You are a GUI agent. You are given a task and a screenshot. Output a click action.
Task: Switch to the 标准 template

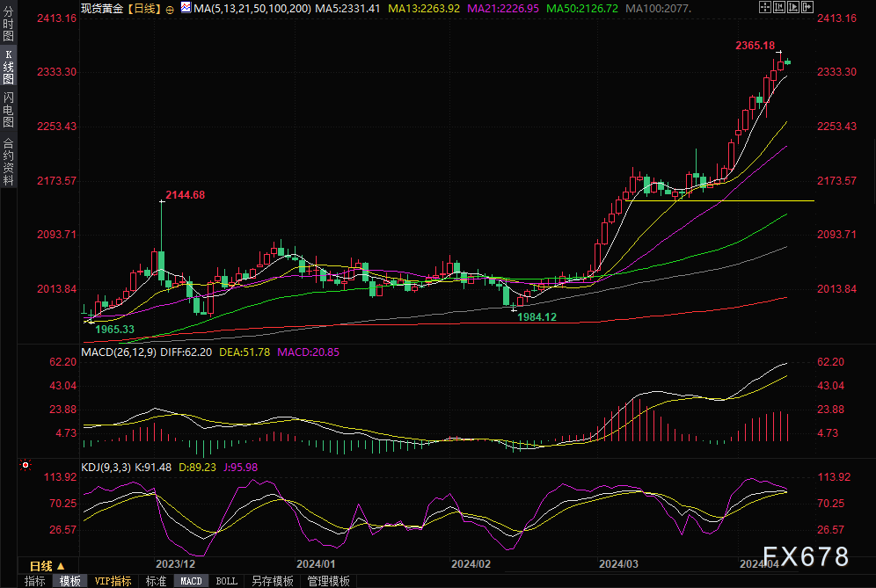156,581
